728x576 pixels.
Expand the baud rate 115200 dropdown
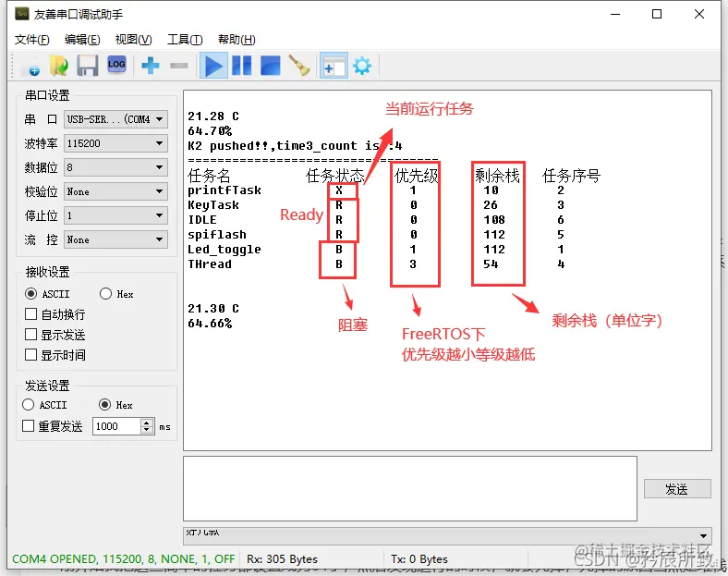[x=115, y=143]
